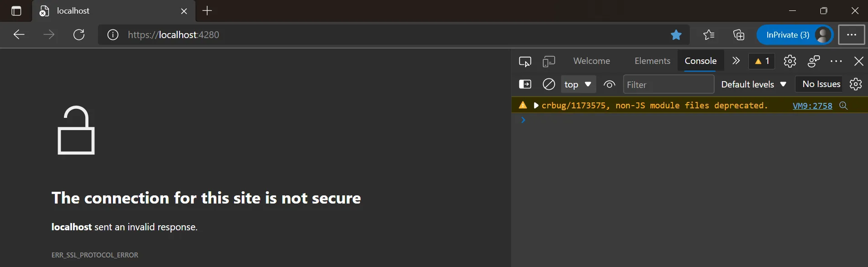Clear the console with the ban icon
This screenshot has width=868, height=267.
coord(549,84)
